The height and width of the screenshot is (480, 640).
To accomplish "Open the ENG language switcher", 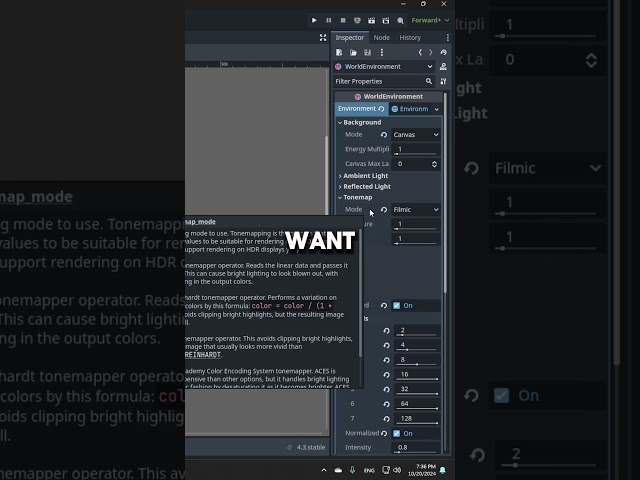I will tap(369, 470).
